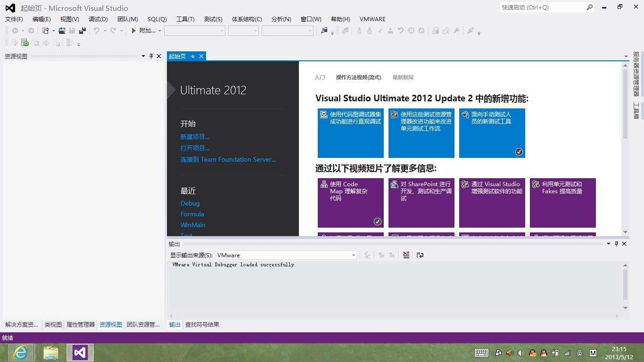644x362 pixels.
Task: Expand the Attach button dropdown arrow
Action: pyautogui.click(x=160, y=31)
